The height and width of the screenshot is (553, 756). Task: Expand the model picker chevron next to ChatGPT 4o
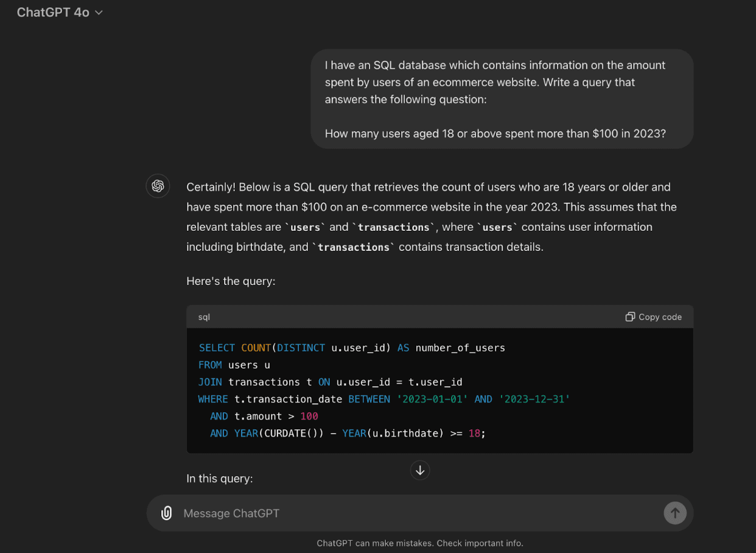pos(98,12)
